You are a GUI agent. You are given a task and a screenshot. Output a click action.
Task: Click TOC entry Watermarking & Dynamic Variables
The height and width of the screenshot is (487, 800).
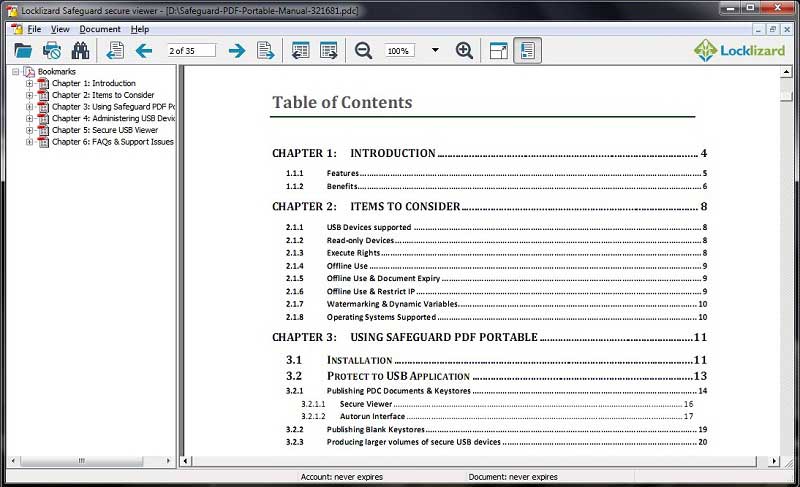click(496, 304)
